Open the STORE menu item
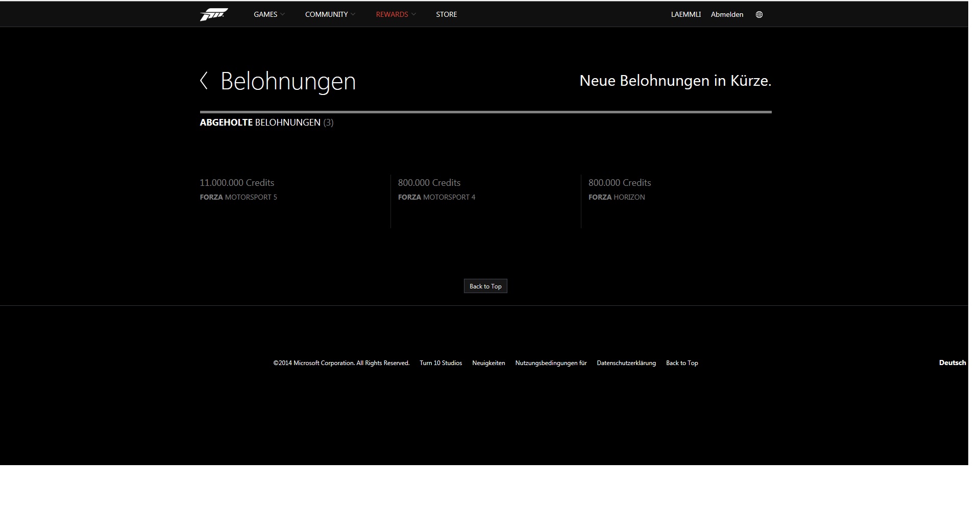980x531 pixels. [x=447, y=14]
